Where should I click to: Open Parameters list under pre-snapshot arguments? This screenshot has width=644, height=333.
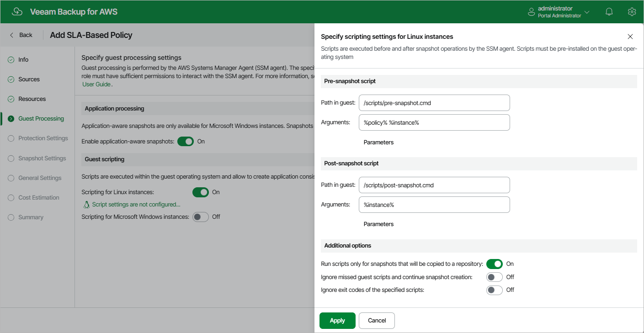coord(378,143)
